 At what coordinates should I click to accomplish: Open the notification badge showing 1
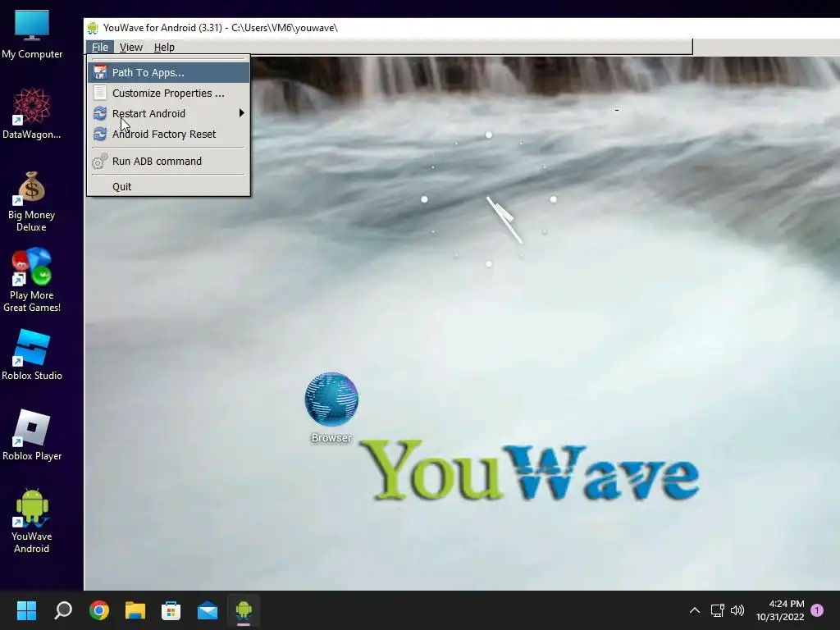[817, 609]
